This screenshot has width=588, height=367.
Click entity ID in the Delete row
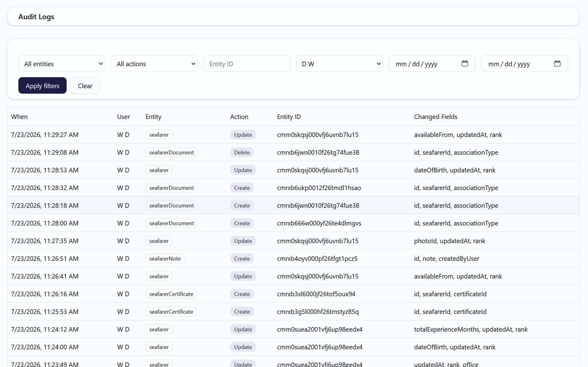point(318,152)
